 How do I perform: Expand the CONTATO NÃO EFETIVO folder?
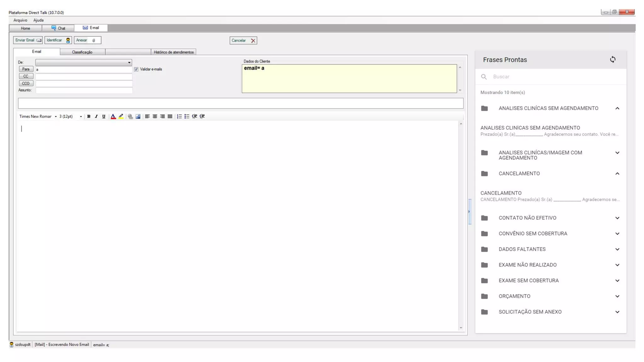617,218
